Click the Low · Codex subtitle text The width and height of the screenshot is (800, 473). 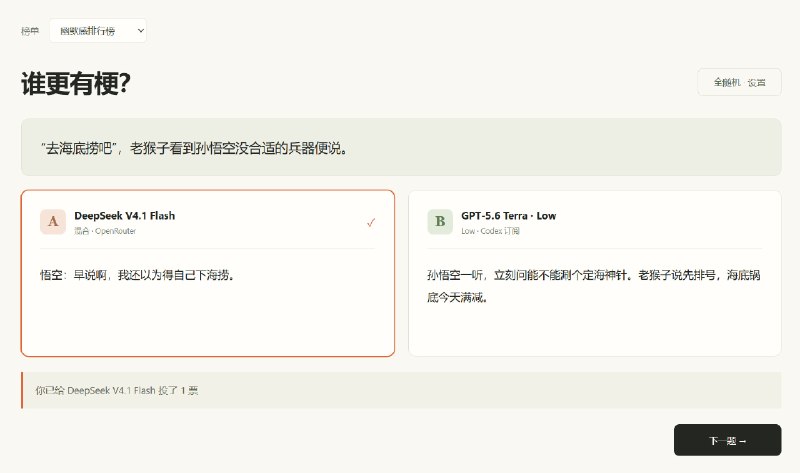[x=490, y=231]
